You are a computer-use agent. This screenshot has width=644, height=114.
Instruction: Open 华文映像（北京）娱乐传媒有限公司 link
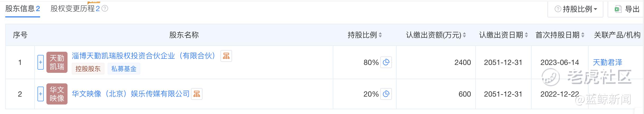click(131, 94)
